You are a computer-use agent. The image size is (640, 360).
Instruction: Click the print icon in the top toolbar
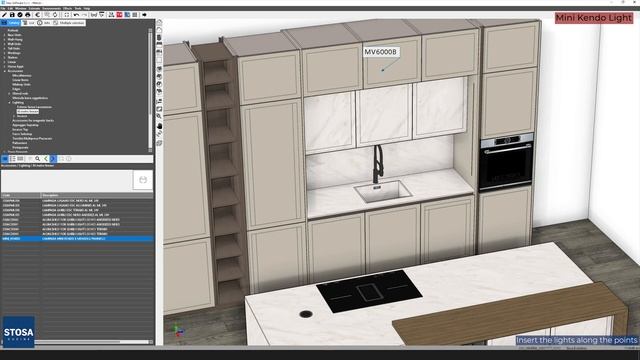click(28, 15)
